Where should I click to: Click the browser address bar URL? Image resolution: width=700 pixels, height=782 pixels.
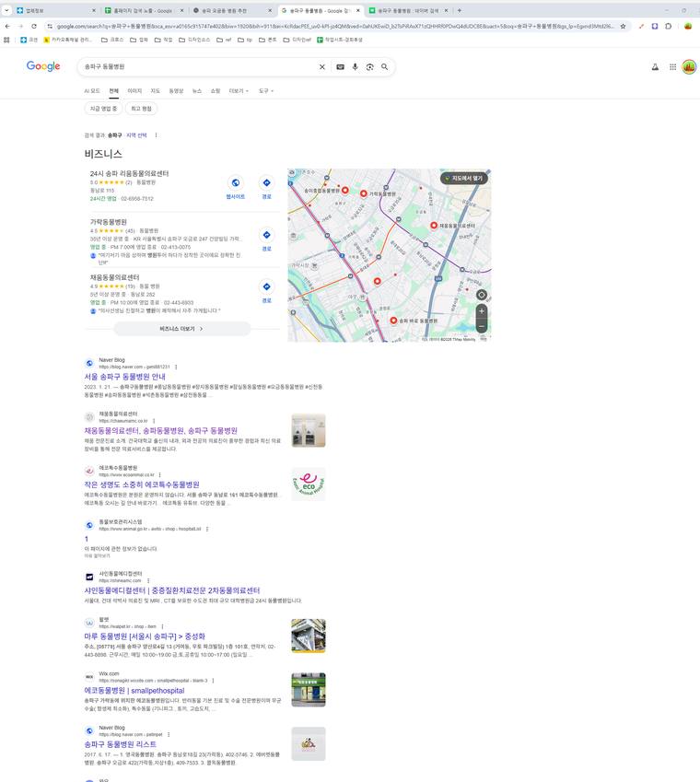[334, 26]
